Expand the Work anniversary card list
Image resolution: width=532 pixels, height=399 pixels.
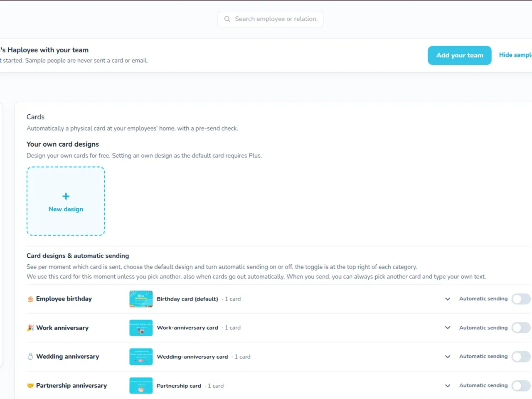448,328
